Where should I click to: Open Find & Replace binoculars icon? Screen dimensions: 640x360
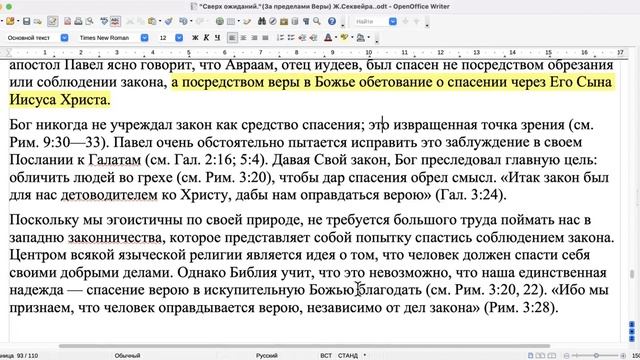point(262,21)
